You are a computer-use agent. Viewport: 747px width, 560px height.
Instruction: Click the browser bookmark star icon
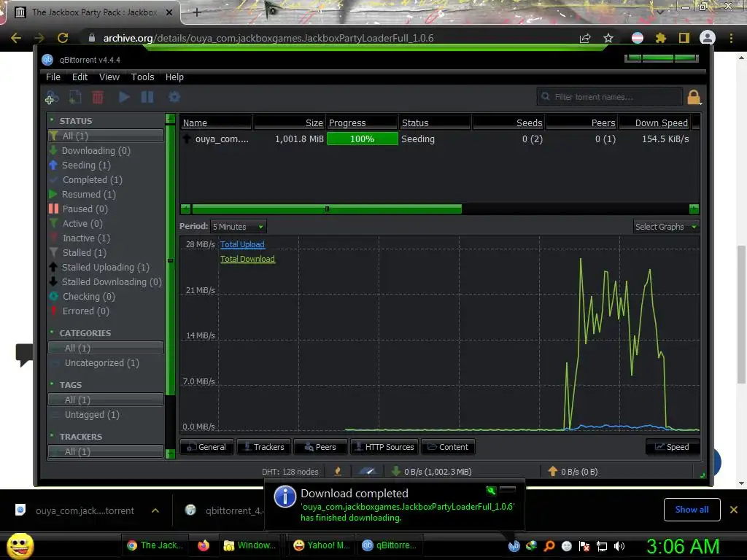click(x=608, y=38)
